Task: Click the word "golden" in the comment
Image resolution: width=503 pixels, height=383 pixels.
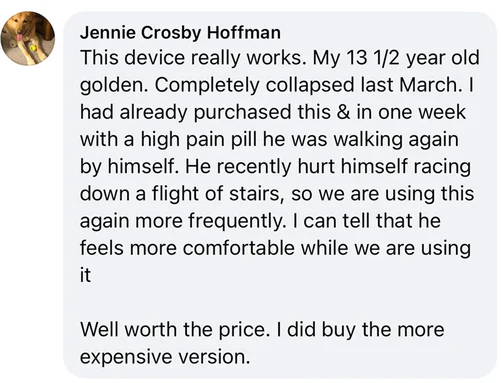Action: [113, 85]
